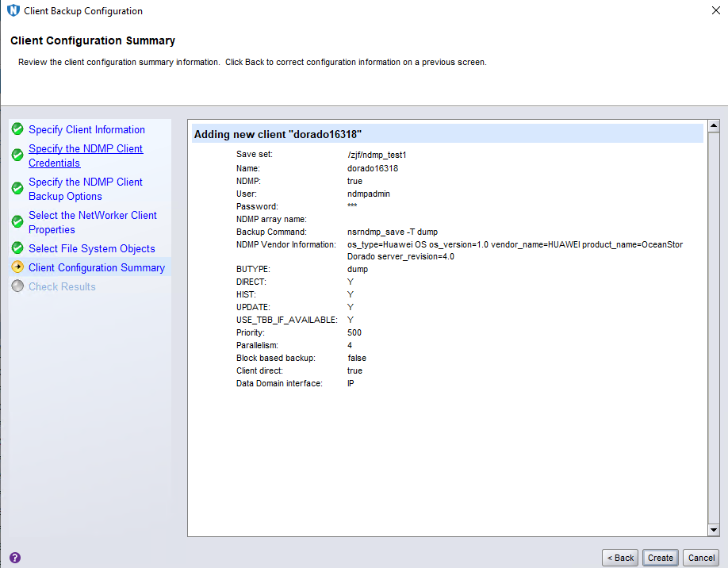Open help via purple question mark icon
This screenshot has height=568, width=728.
pyautogui.click(x=15, y=558)
